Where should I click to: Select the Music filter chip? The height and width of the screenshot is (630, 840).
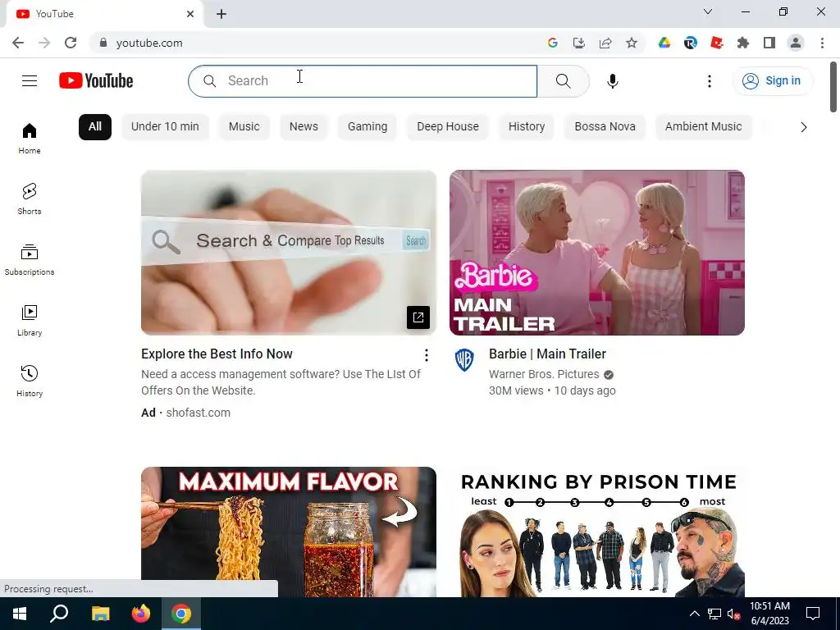244,127
